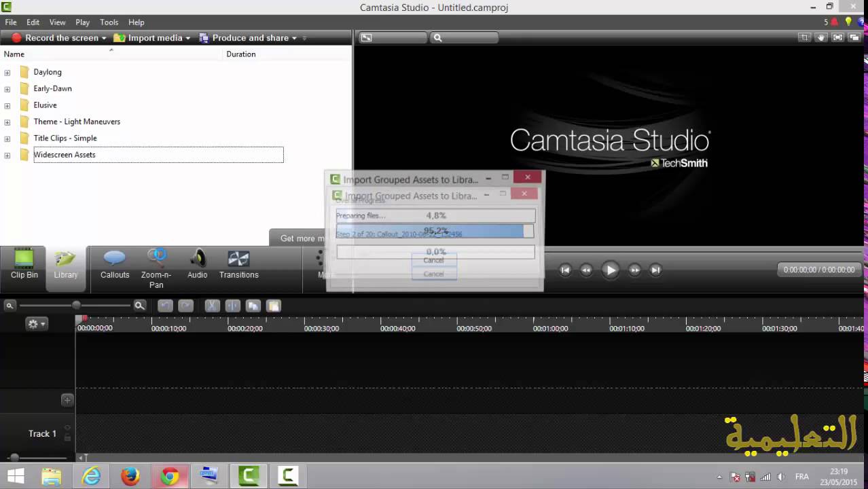The image size is (868, 489).
Task: Open Chrome from taskbar
Action: tap(170, 476)
